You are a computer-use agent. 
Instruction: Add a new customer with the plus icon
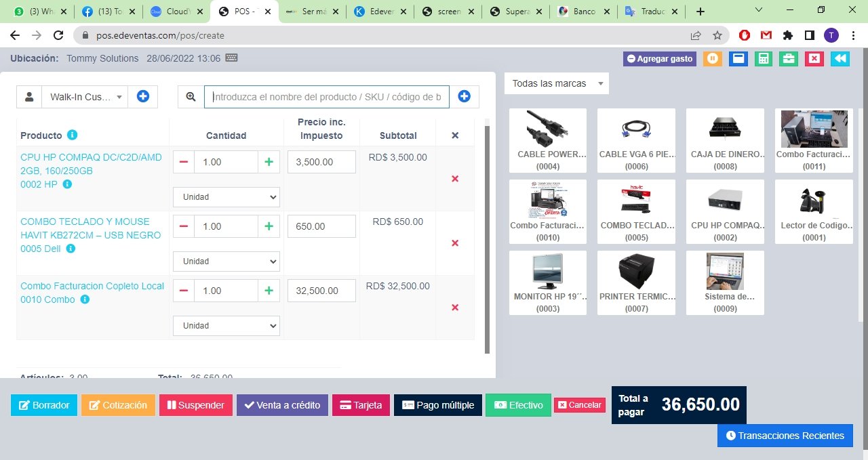(143, 97)
